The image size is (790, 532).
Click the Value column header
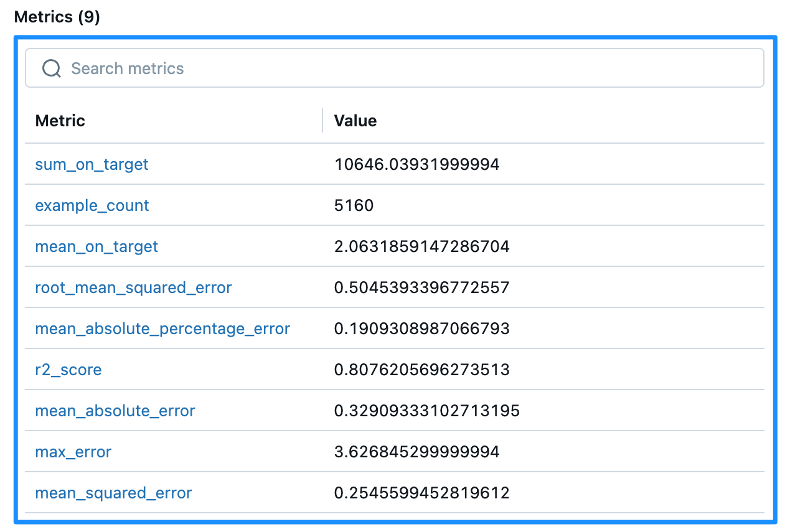point(355,120)
